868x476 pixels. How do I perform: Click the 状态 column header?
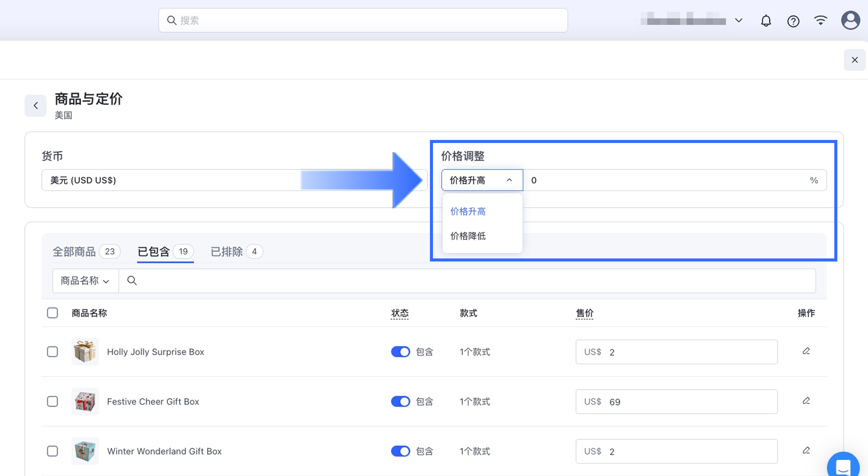pos(400,313)
